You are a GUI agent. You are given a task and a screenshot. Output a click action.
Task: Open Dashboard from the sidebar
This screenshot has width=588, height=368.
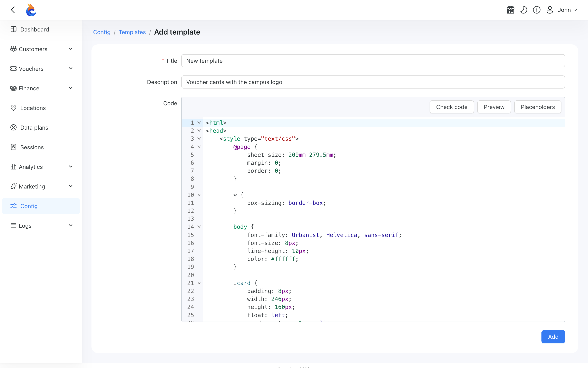[41, 29]
